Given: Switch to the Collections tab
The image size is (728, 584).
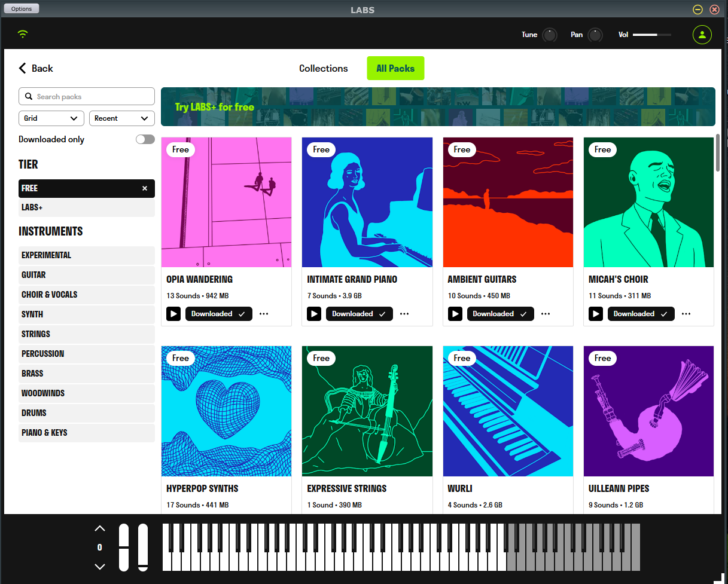Looking at the screenshot, I should point(323,68).
